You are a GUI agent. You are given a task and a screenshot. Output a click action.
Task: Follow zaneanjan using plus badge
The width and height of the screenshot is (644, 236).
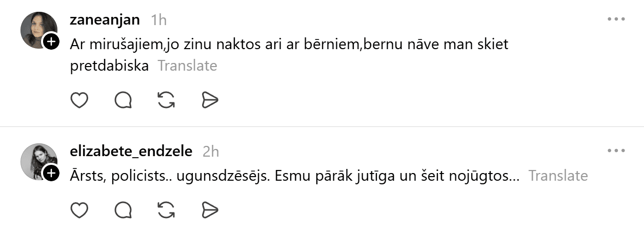(x=51, y=41)
